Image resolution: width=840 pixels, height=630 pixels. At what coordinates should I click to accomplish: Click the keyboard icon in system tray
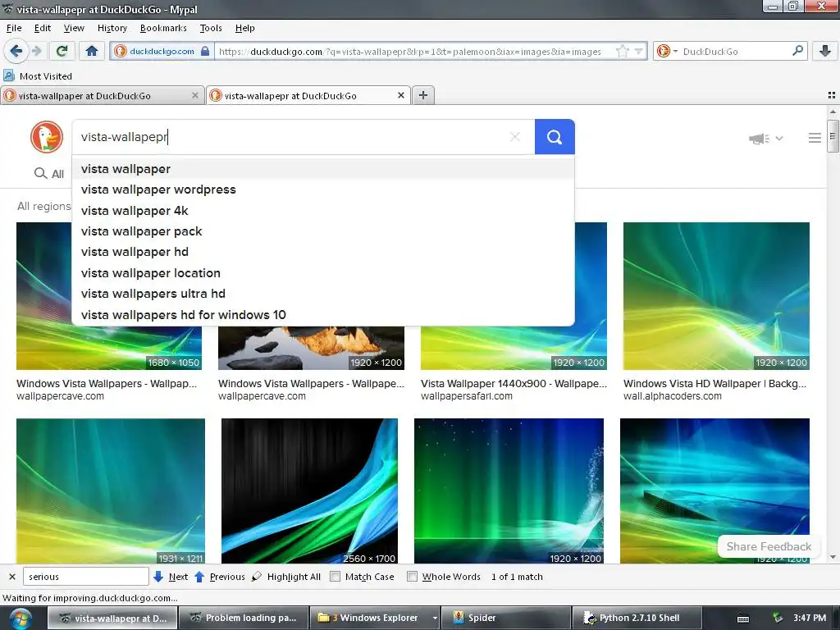(x=743, y=619)
